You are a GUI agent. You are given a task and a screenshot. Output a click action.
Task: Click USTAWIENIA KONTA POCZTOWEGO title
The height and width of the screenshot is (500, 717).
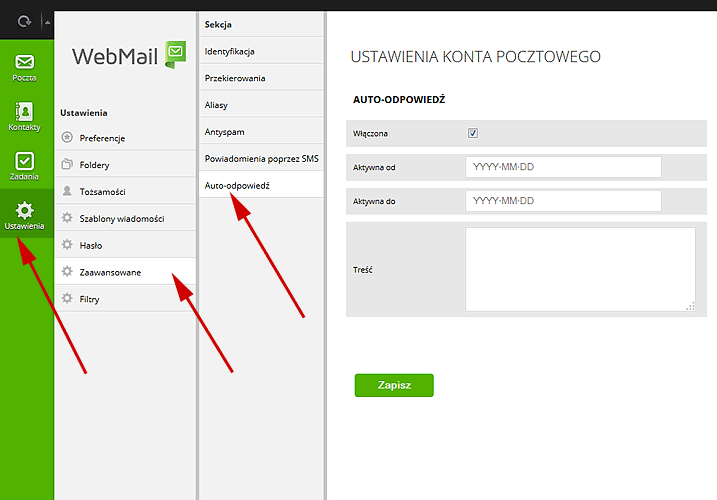(x=476, y=56)
